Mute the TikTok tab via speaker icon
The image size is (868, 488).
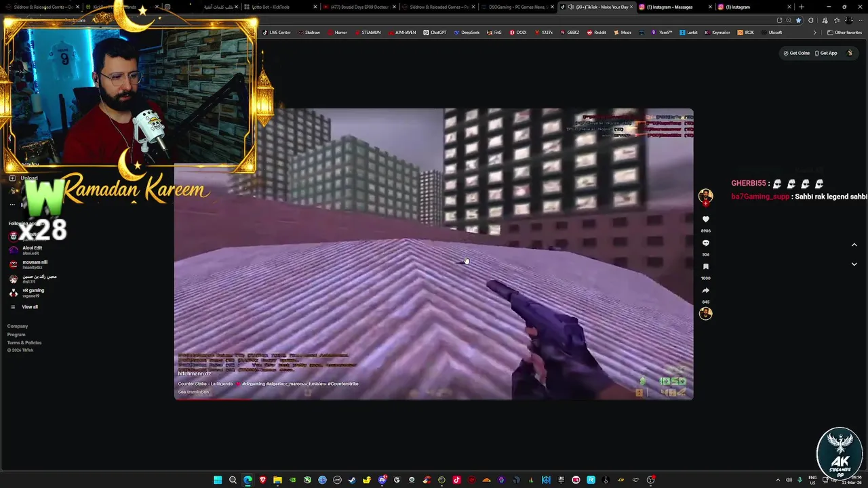[570, 7]
